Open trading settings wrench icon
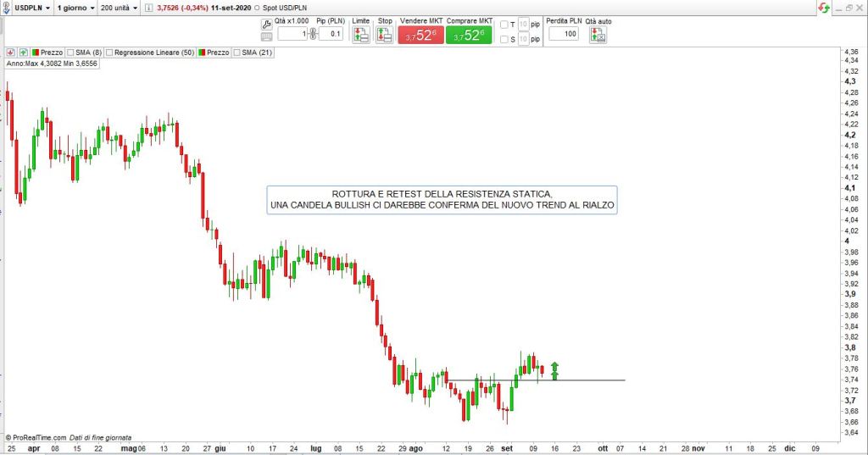The image size is (868, 455). point(266,25)
